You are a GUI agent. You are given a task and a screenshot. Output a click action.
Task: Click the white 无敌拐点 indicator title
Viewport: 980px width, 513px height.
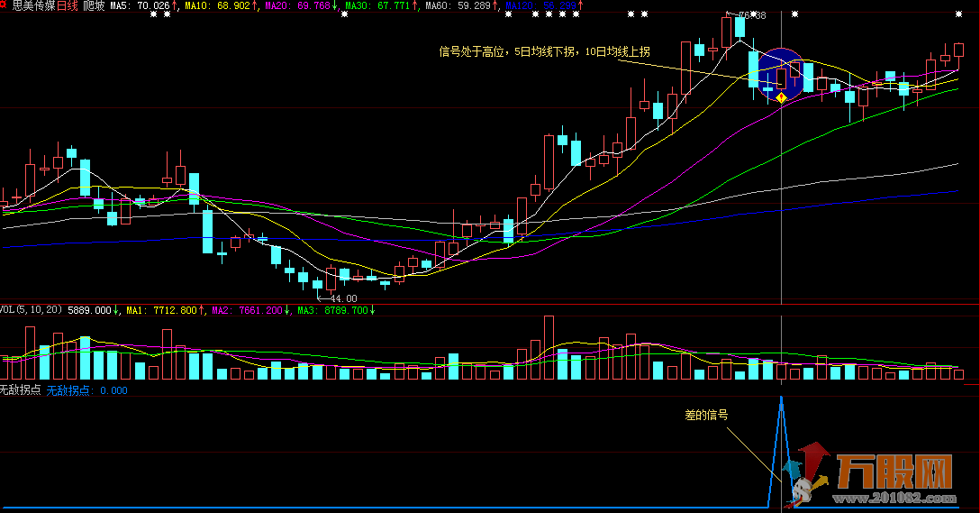tap(20, 389)
